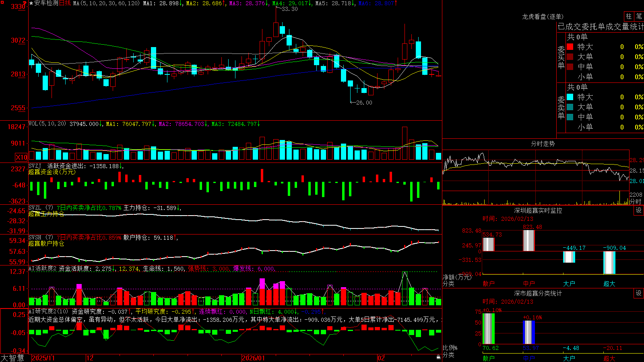The height and width of the screenshot is (362, 644).
Task: Open the AI活跃度2 indicator label
Action: [x=43, y=269]
